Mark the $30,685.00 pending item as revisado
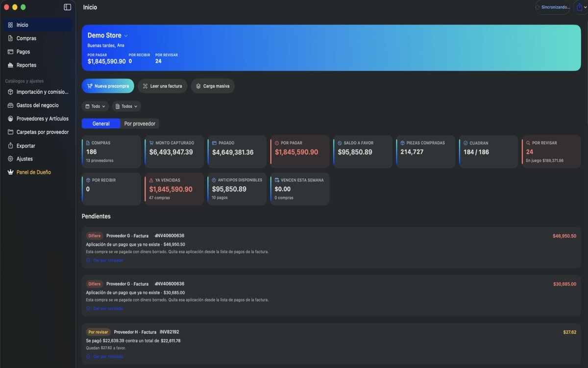 (104, 309)
